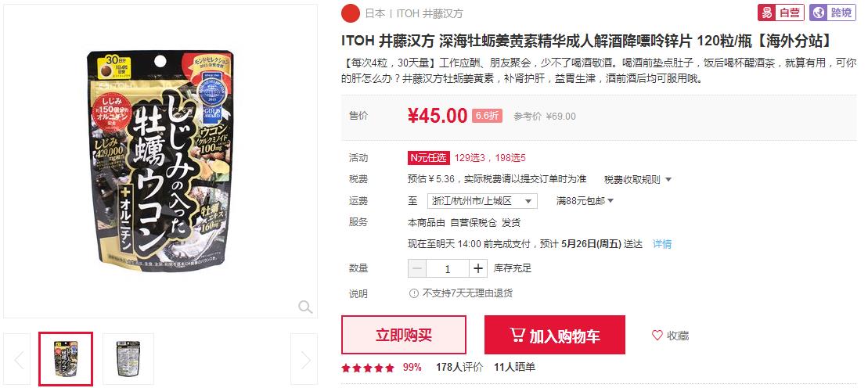Click the next thumbnail arrow

click(304, 359)
